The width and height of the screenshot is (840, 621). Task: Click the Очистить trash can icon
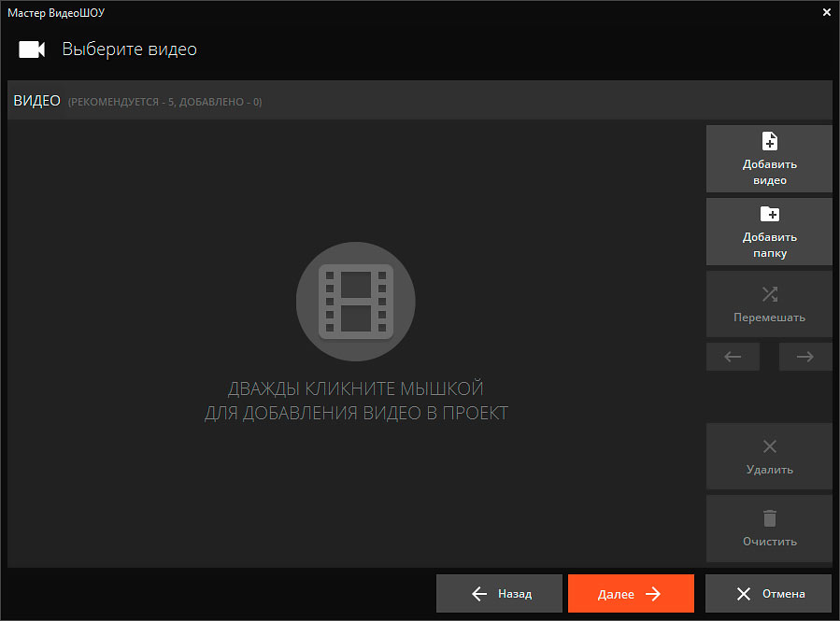coord(769,518)
